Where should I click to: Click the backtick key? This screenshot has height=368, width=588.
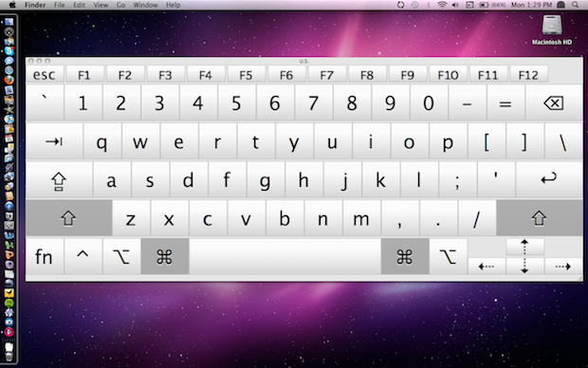[45, 102]
